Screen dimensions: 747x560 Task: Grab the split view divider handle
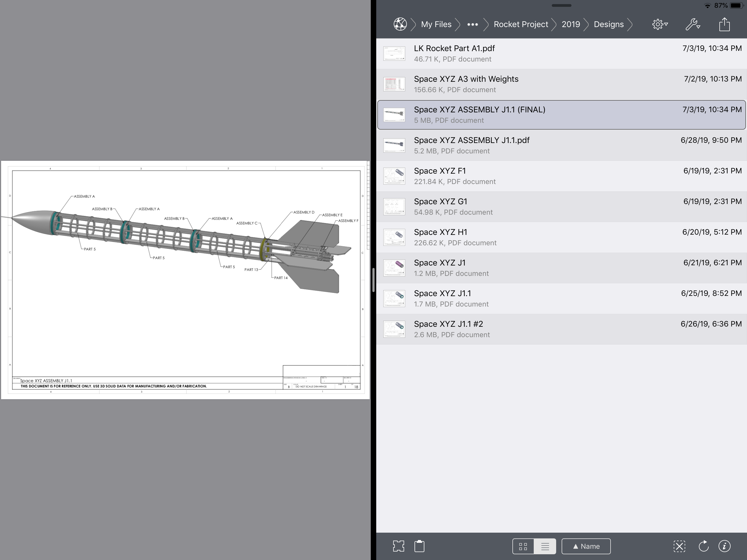373,280
